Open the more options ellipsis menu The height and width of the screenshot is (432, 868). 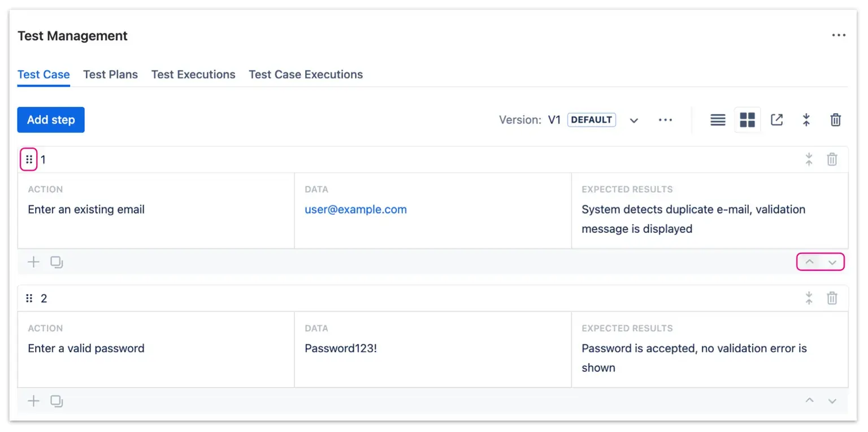[665, 120]
